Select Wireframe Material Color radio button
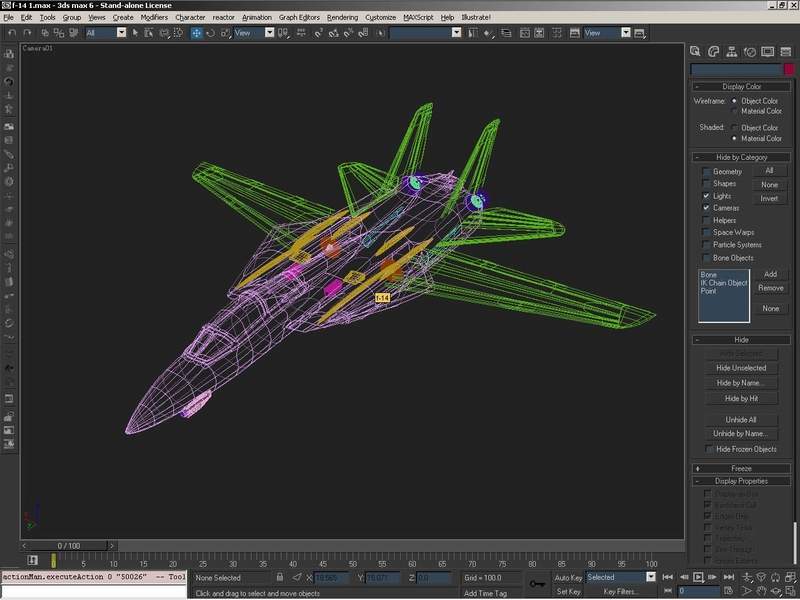This screenshot has width=800, height=600. 734,111
